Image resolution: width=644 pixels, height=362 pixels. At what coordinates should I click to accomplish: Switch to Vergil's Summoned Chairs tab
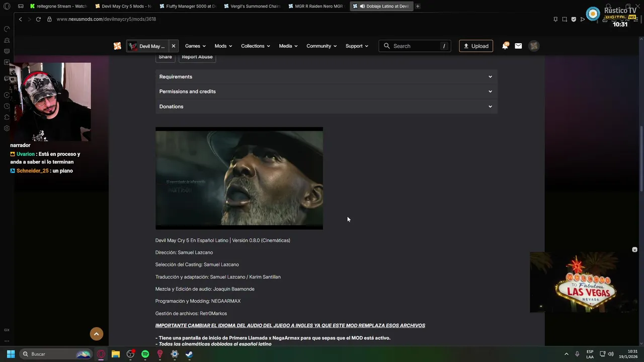click(253, 6)
